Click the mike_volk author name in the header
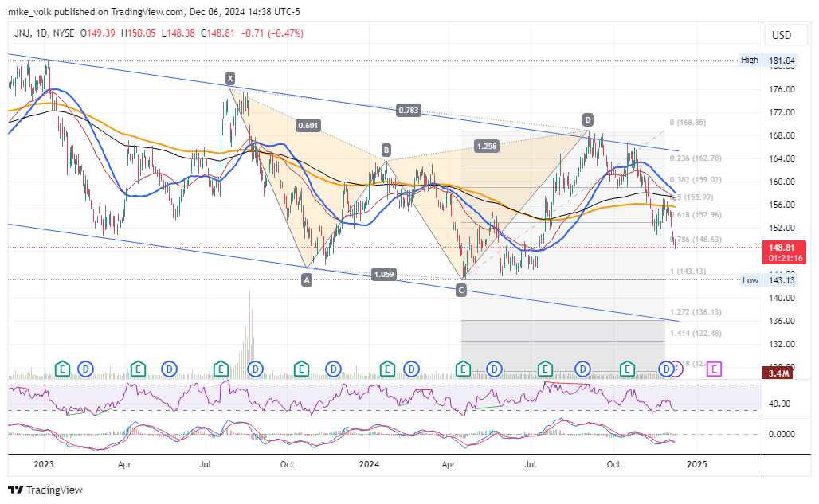This screenshot has height=504, width=819. pos(29,11)
